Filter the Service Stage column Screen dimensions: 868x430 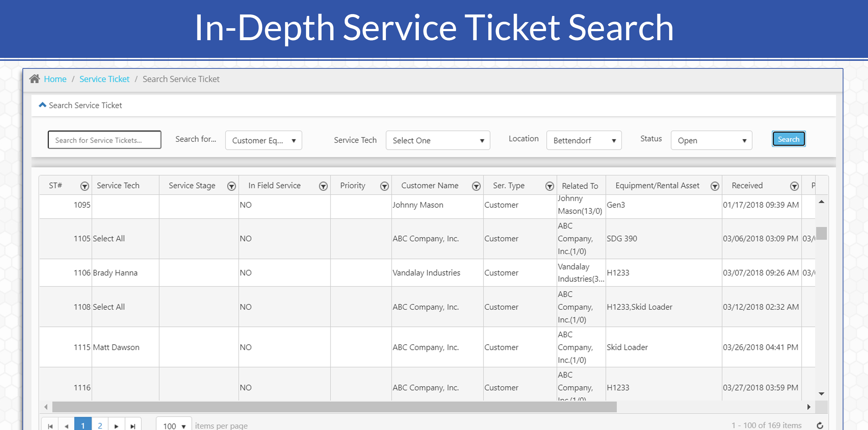(231, 186)
